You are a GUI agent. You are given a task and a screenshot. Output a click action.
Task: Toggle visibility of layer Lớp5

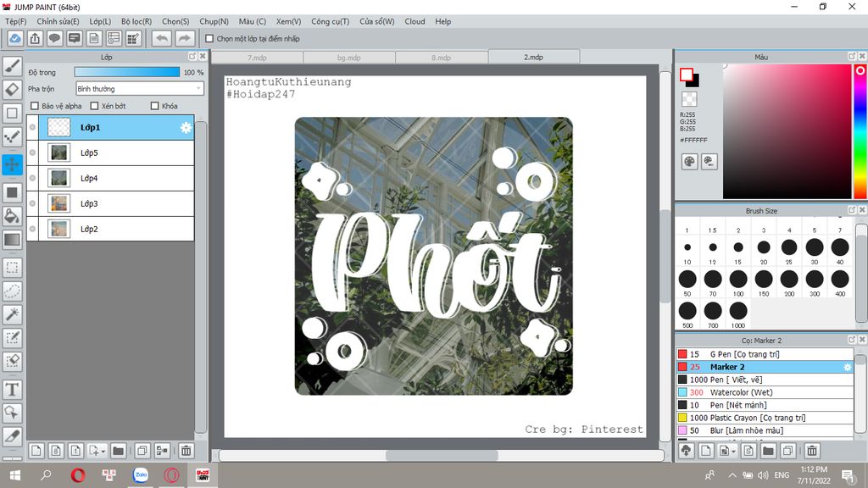tap(33, 152)
